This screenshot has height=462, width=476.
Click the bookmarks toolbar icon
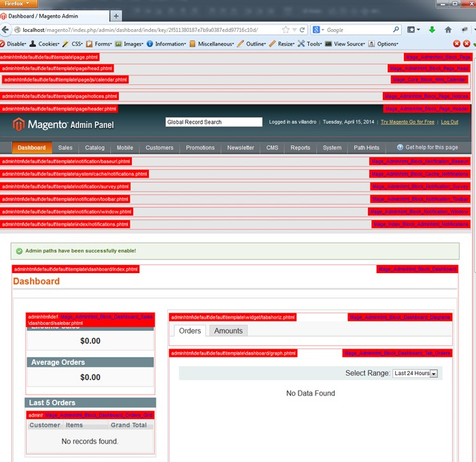[411, 30]
